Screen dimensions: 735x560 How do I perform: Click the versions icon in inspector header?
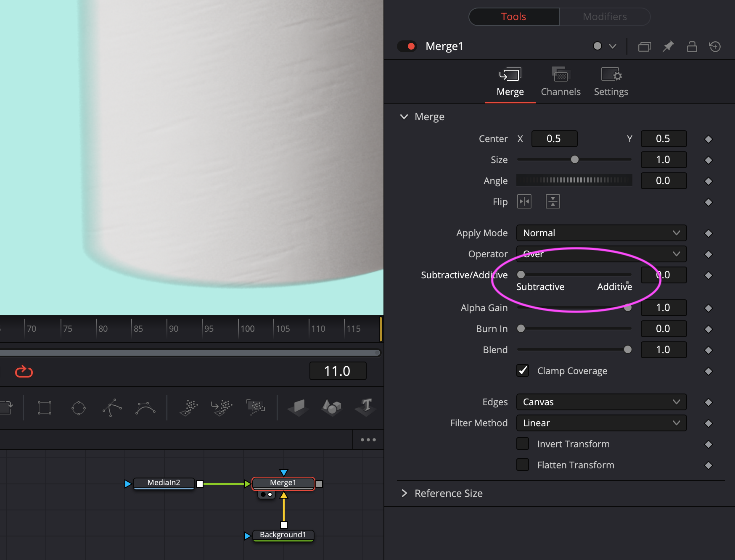(x=645, y=46)
